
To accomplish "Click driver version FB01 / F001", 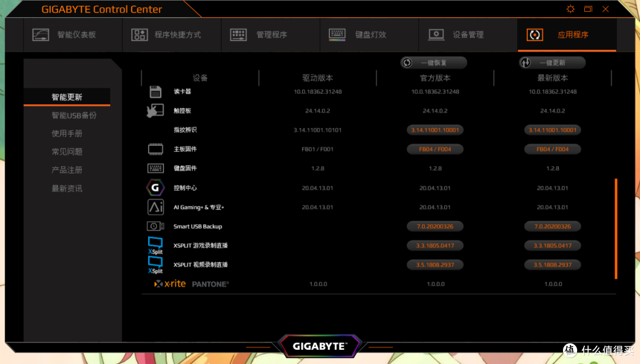I will (318, 149).
